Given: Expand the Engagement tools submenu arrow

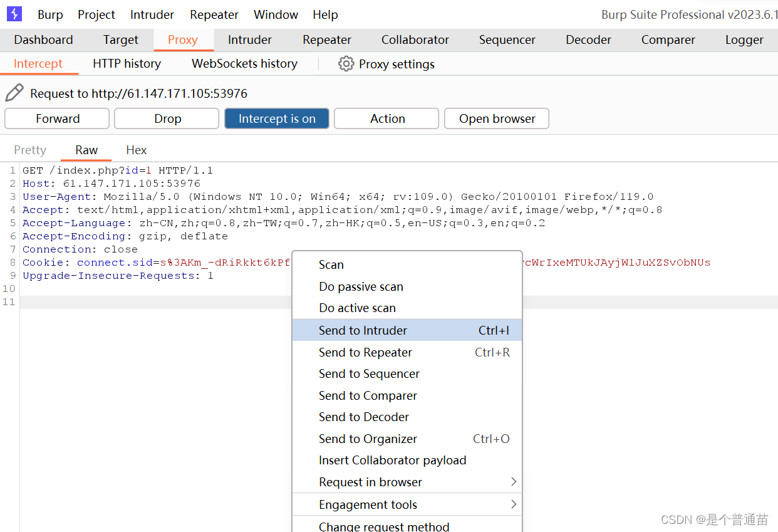Looking at the screenshot, I should [x=514, y=504].
